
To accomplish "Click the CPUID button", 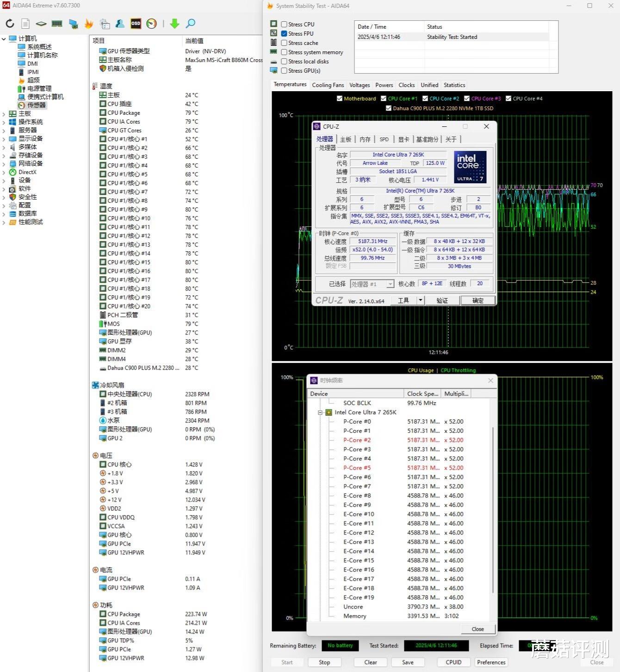I will point(453,662).
